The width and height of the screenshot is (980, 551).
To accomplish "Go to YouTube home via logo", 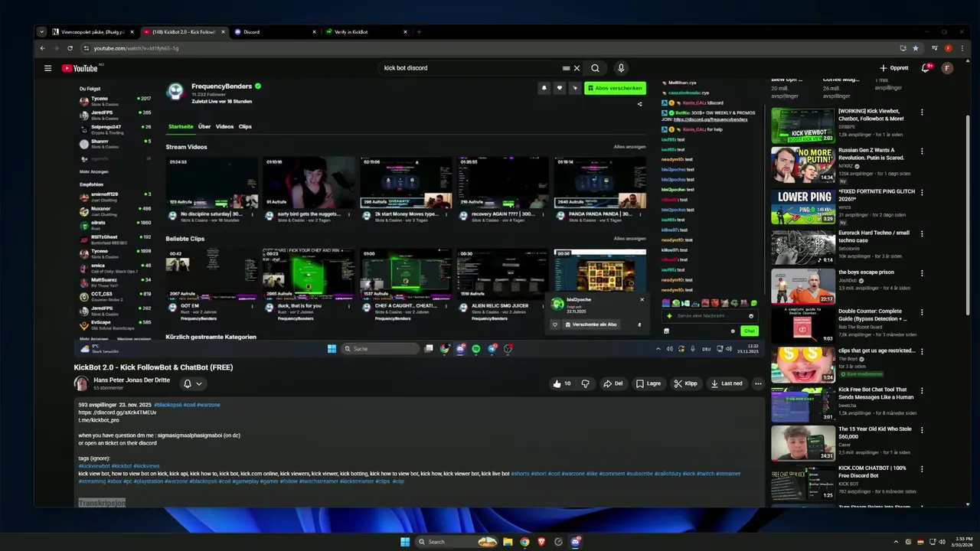I will tap(80, 68).
